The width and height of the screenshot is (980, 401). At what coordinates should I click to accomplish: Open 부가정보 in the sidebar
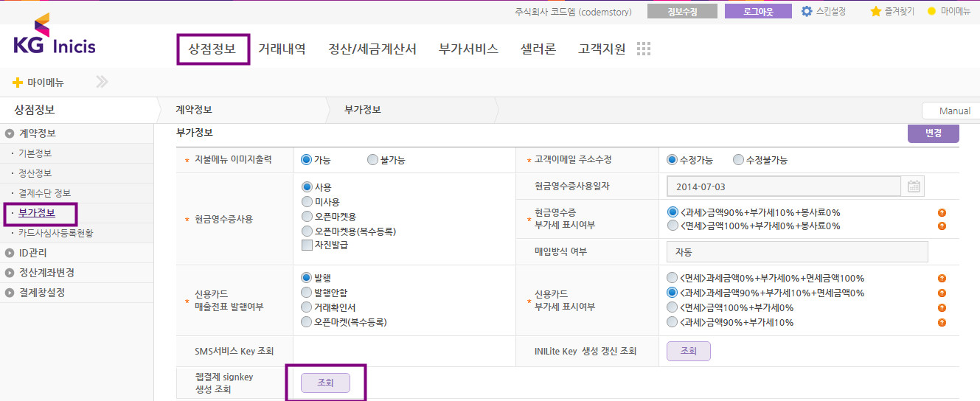36,213
